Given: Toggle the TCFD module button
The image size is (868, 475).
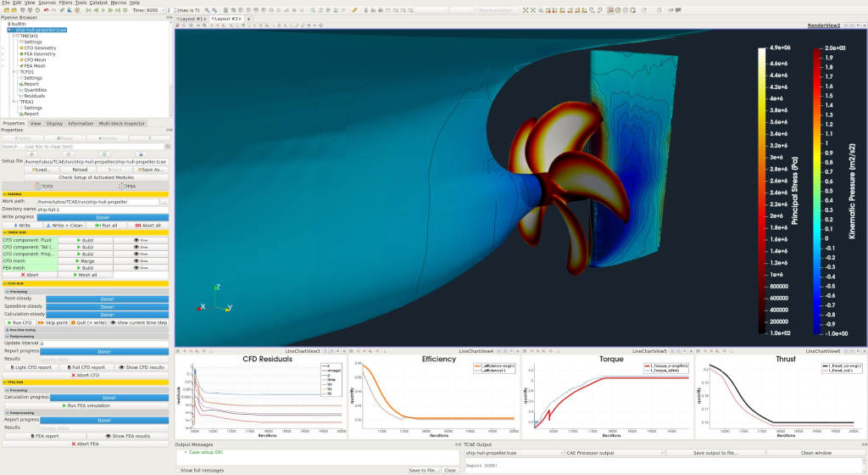Looking at the screenshot, I should coord(44,186).
